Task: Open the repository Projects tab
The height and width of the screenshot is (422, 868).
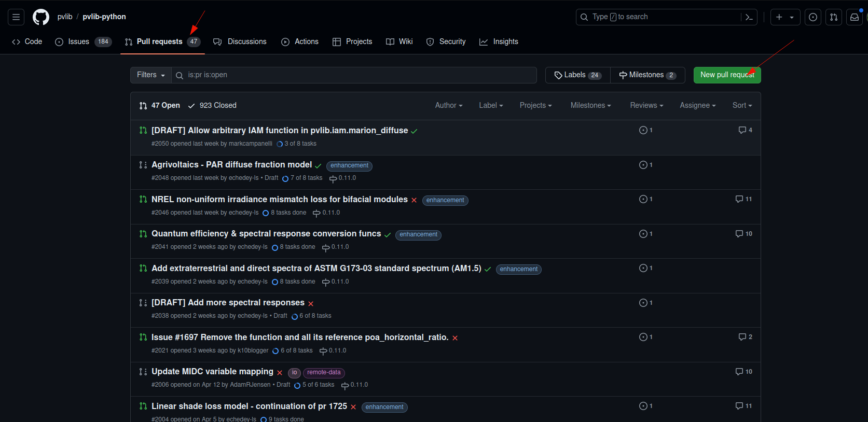Action: [x=352, y=42]
